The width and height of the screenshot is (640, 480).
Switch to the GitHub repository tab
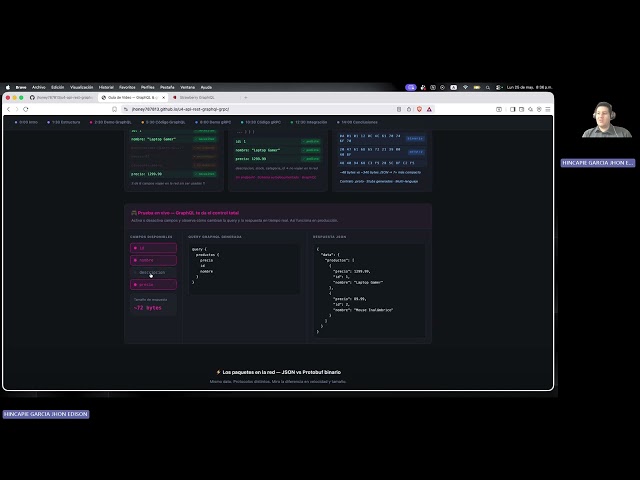(x=62, y=98)
